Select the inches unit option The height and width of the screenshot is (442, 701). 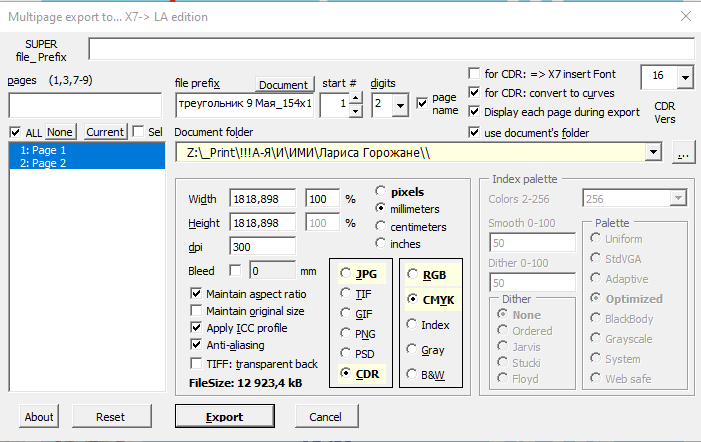380,243
